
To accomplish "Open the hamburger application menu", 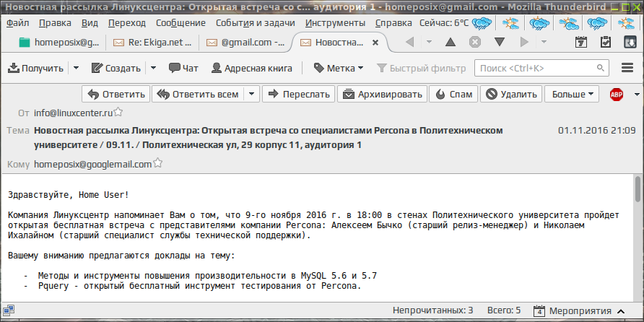I will [x=627, y=68].
